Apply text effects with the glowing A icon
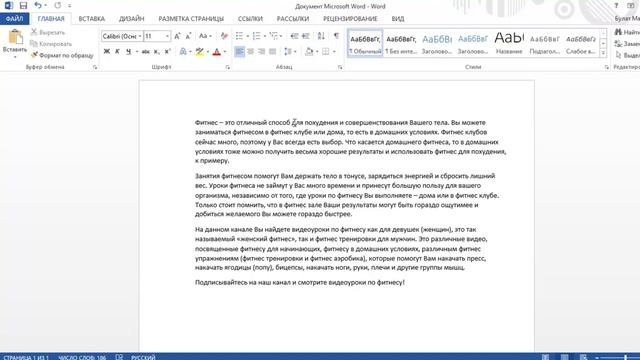The width and height of the screenshot is (640, 360). pos(183,51)
